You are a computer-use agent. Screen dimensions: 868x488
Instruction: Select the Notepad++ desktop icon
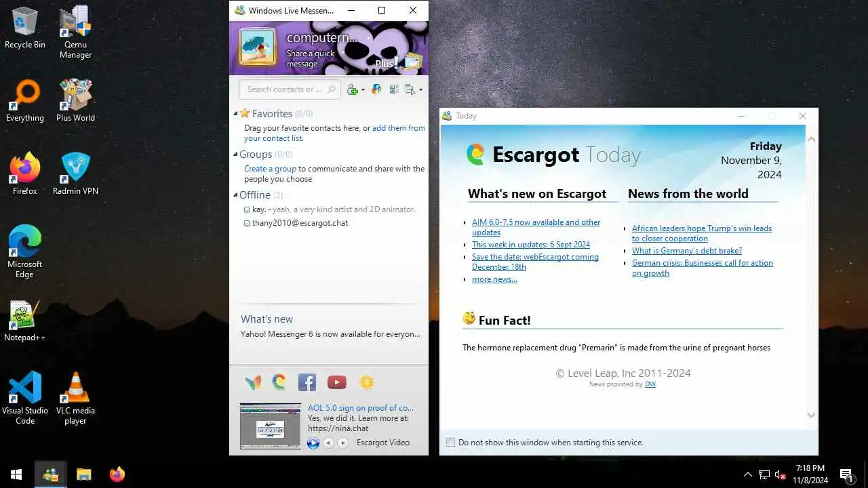tap(25, 321)
